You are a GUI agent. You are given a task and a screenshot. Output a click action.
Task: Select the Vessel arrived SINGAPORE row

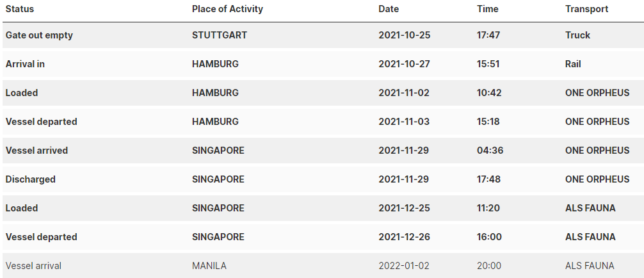[x=323, y=151]
